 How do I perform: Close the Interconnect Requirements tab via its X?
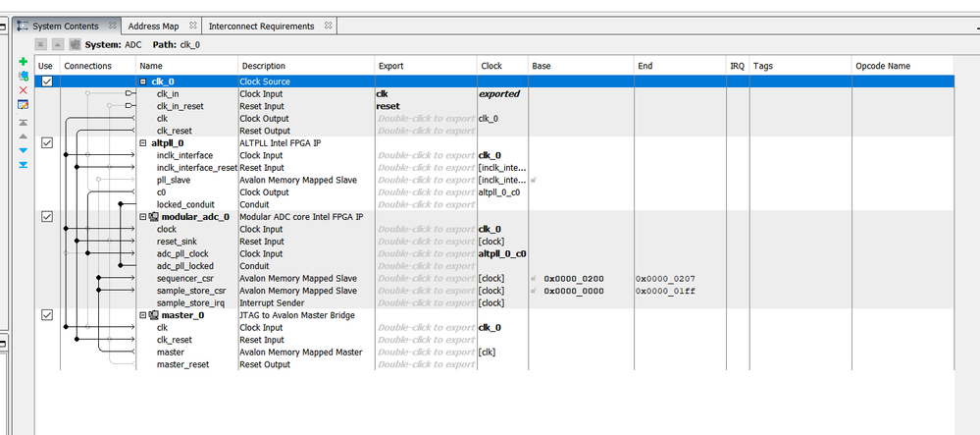tap(328, 26)
